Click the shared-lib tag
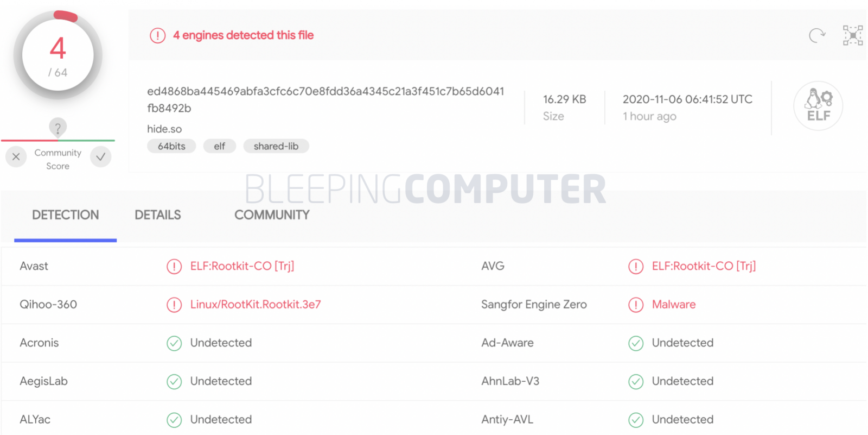 click(276, 146)
